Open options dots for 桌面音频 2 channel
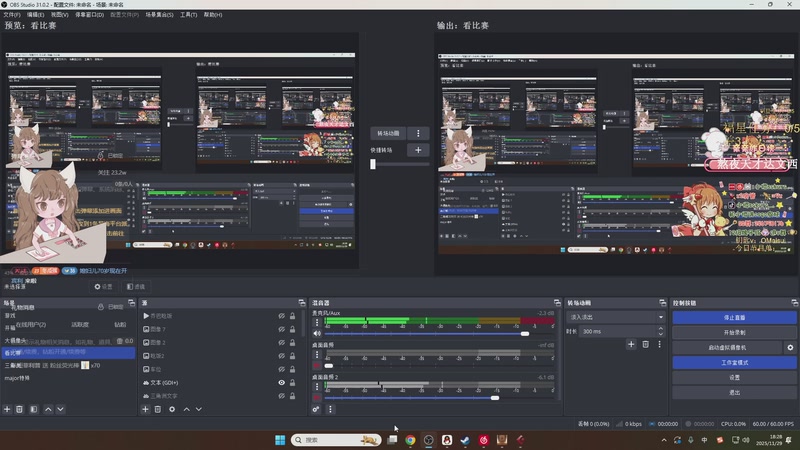This screenshot has height=450, width=800. (317, 386)
